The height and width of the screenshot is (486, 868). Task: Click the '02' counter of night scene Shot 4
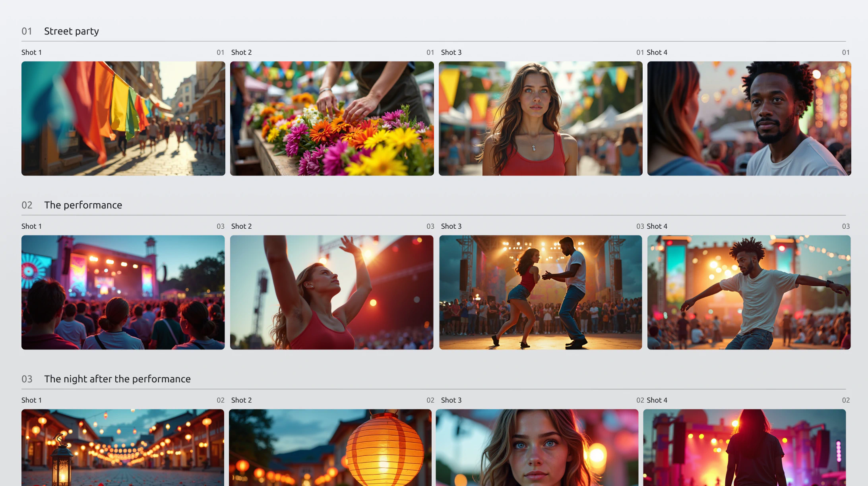[846, 400]
